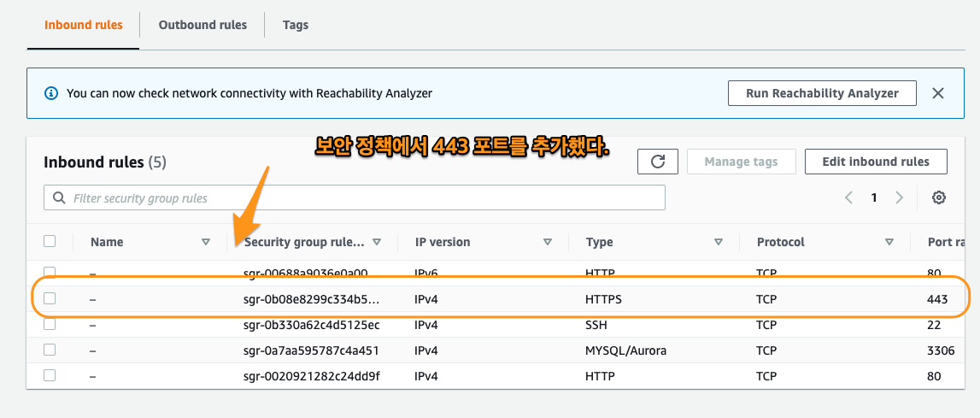Click the search magnifier icon in filter
This screenshot has height=418, width=980.
(59, 198)
